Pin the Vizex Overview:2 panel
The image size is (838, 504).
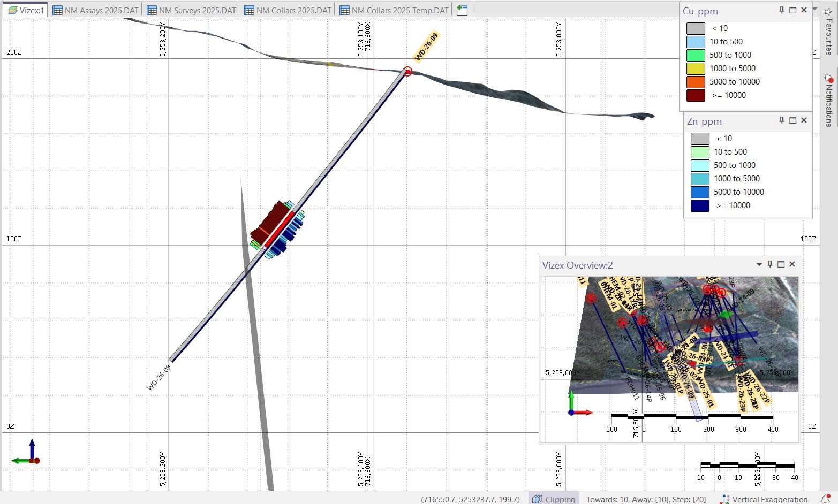[x=770, y=264]
